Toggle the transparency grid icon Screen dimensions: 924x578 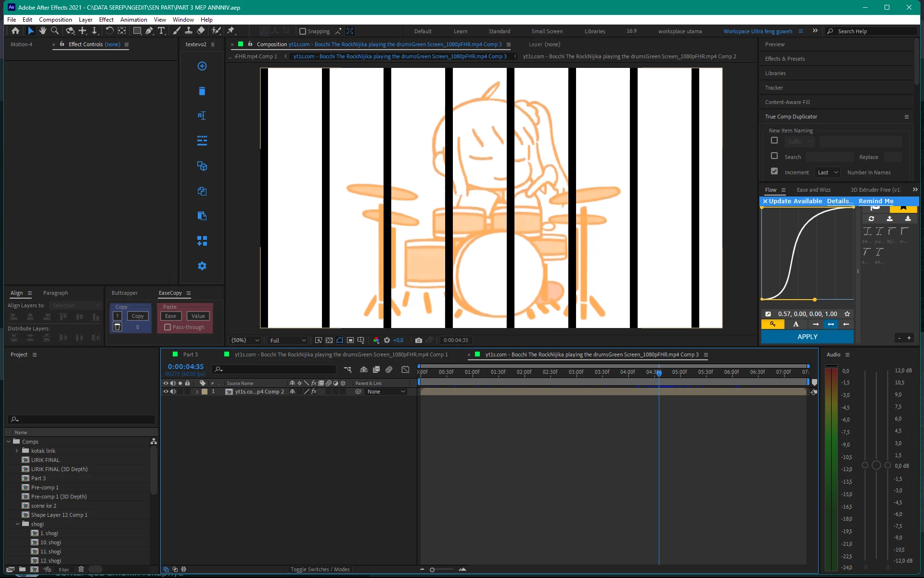329,340
